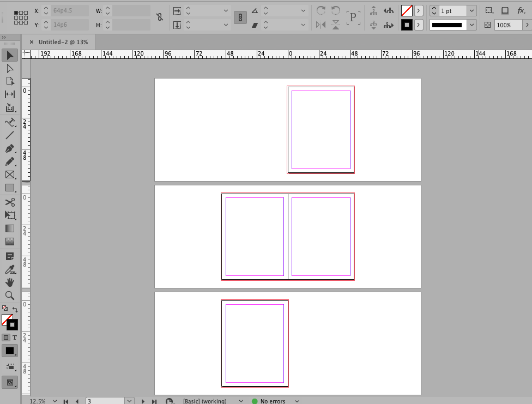The image size is (532, 404).
Task: Flip vertical icon in control bar
Action: pos(336,25)
